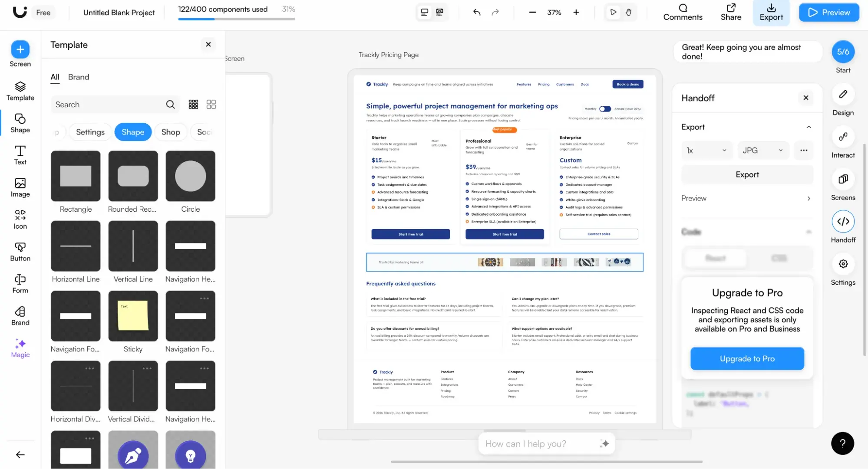
Task: Zoom in with the plus icon
Action: tap(576, 12)
